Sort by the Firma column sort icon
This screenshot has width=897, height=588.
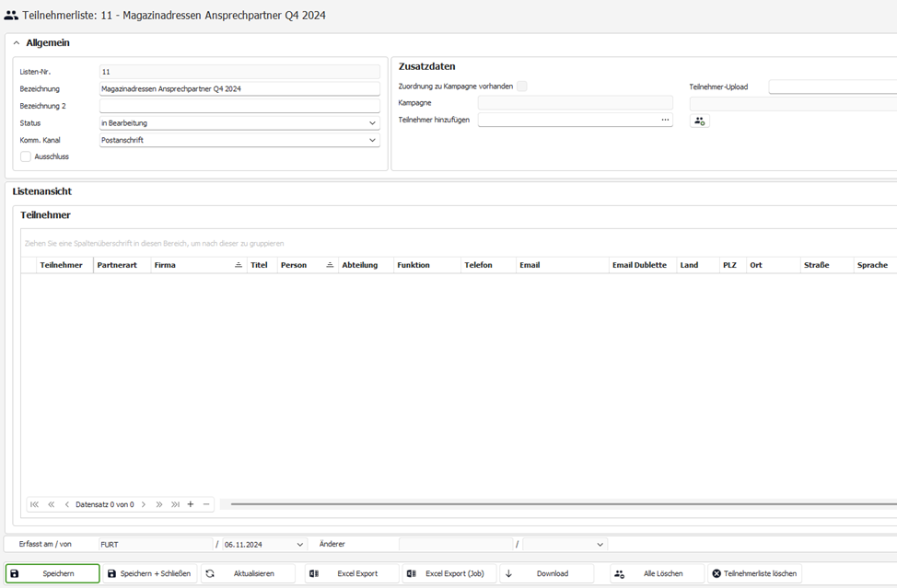pos(238,265)
